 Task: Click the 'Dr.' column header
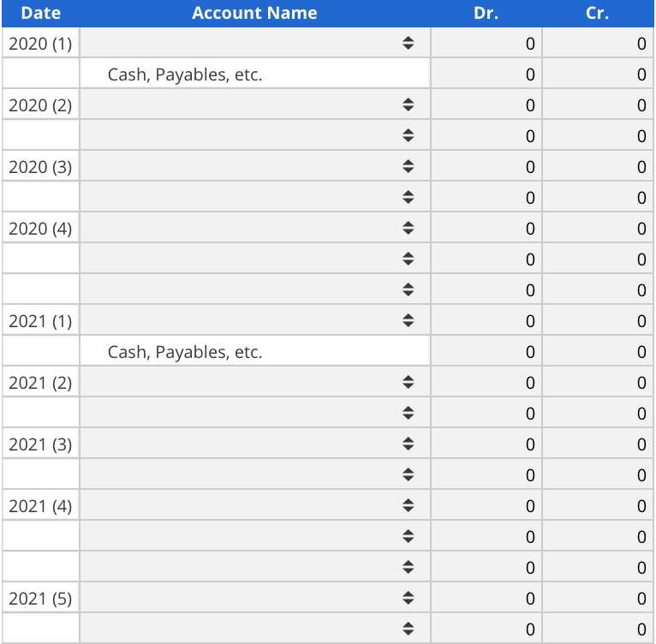(486, 13)
